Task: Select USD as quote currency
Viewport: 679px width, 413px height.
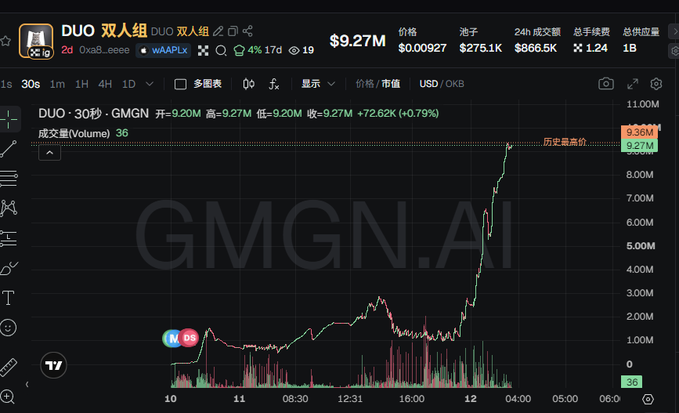Action: click(428, 84)
